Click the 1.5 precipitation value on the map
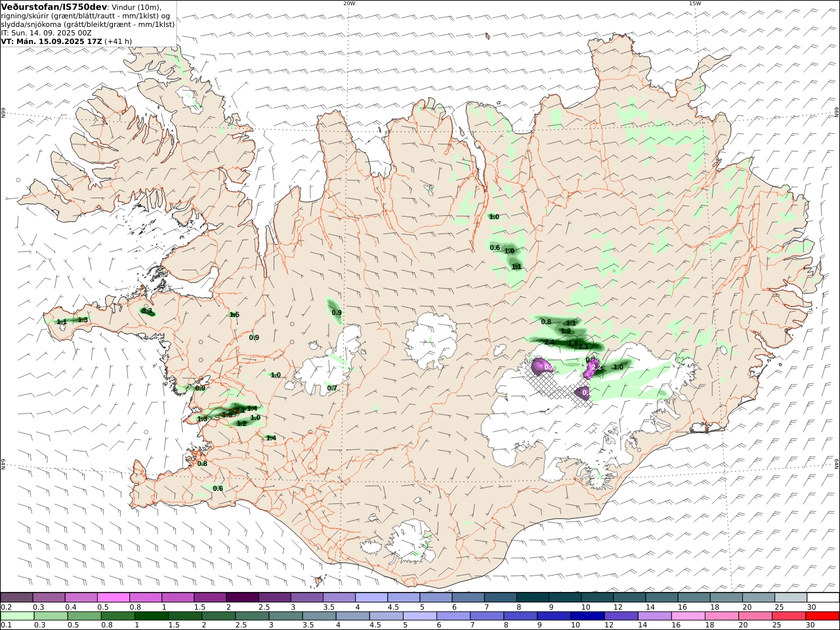The width and height of the screenshot is (840, 630). [234, 315]
